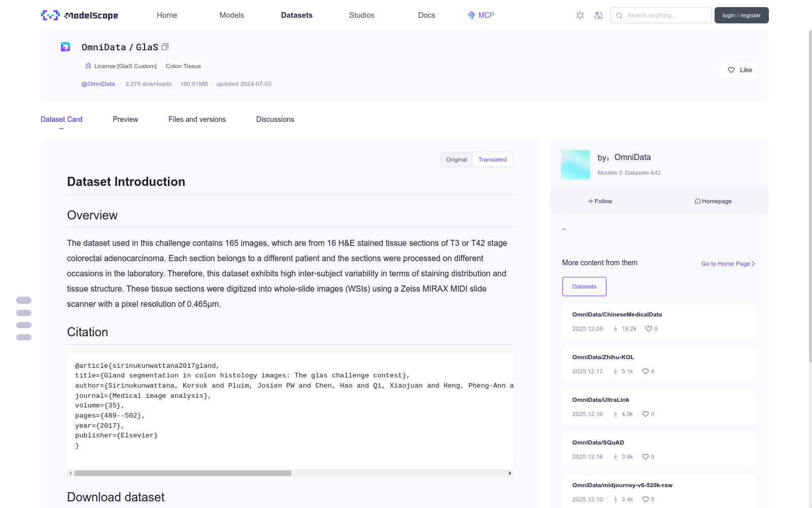Click the citation horizontal scrollbar thumb
Viewport: 812px width, 508px height.
[183, 473]
